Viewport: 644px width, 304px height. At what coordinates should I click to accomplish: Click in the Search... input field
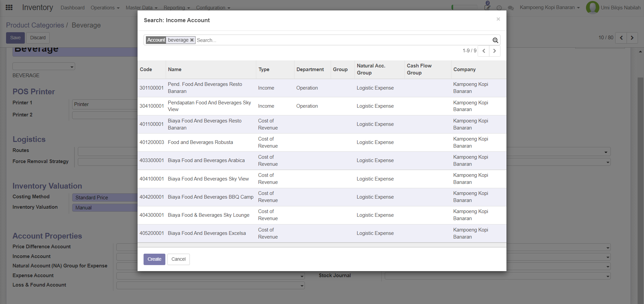342,40
